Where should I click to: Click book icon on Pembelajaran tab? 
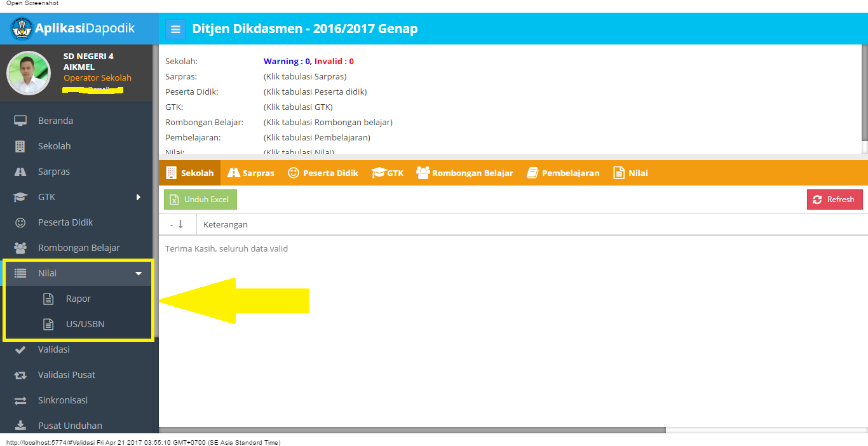coord(532,173)
